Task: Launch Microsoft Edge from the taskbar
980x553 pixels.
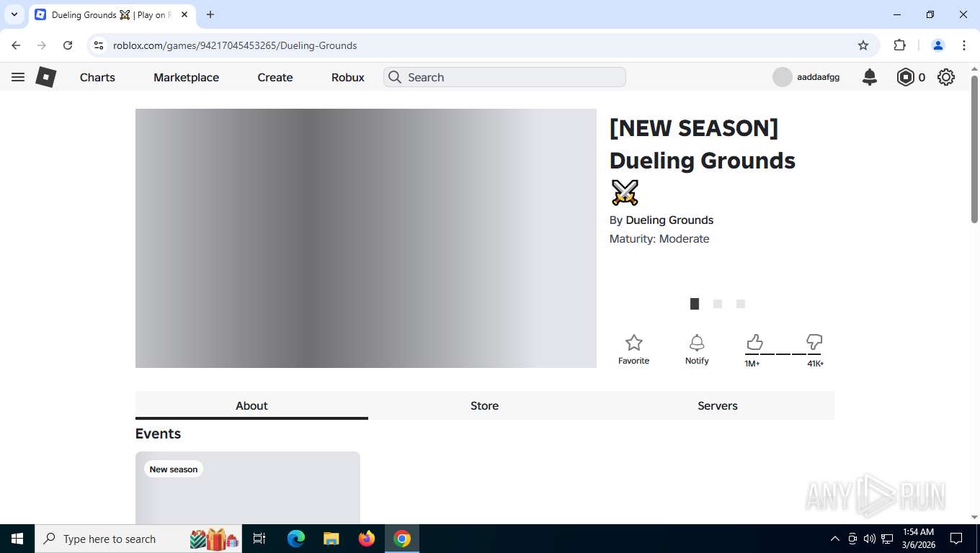Action: [x=295, y=539]
